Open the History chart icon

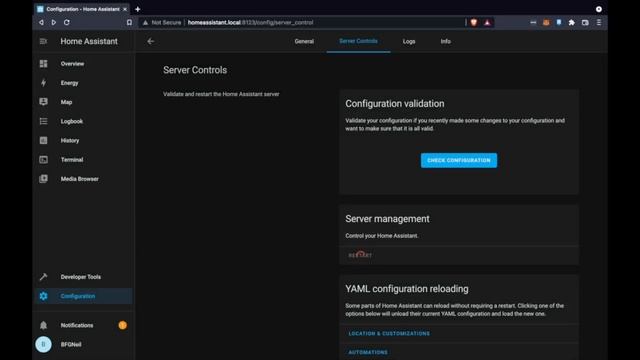(43, 140)
